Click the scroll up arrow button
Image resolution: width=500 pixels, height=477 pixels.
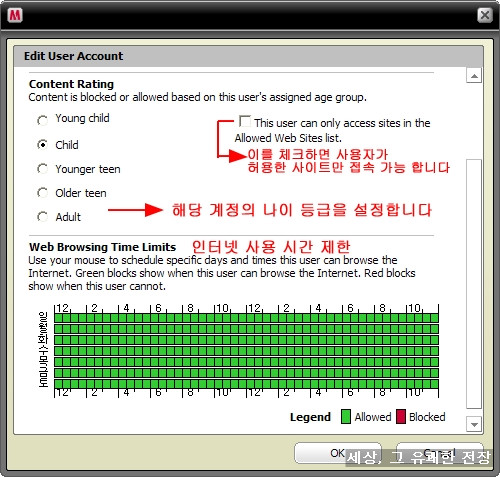[474, 76]
